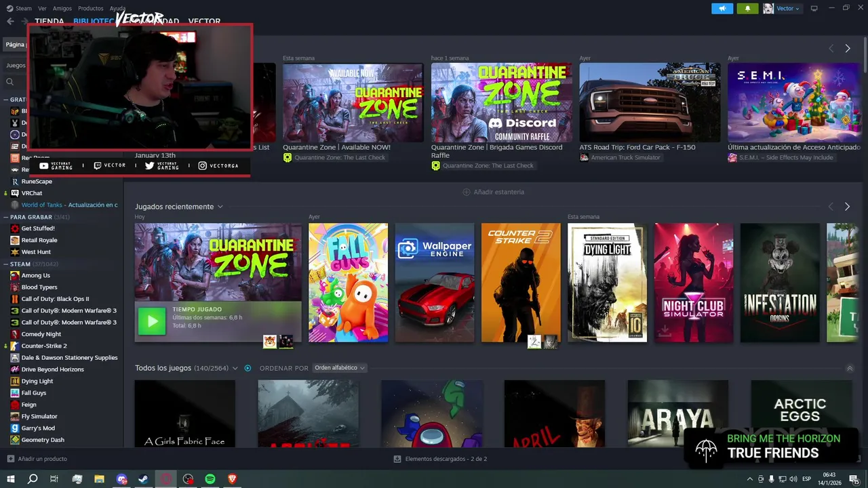Viewport: 868px width, 488px height.
Task: Open the announcements megaphone button
Action: pyautogui.click(x=722, y=8)
